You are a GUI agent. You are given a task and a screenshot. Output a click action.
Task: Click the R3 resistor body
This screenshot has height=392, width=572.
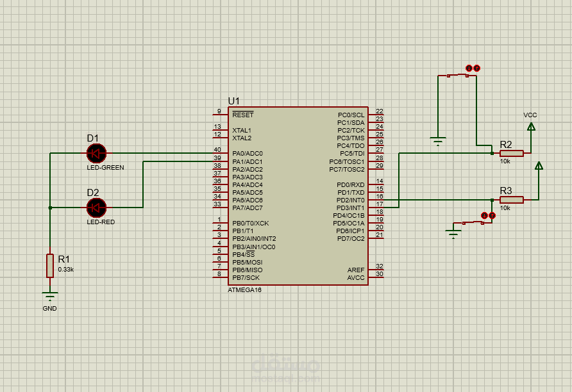512,200
